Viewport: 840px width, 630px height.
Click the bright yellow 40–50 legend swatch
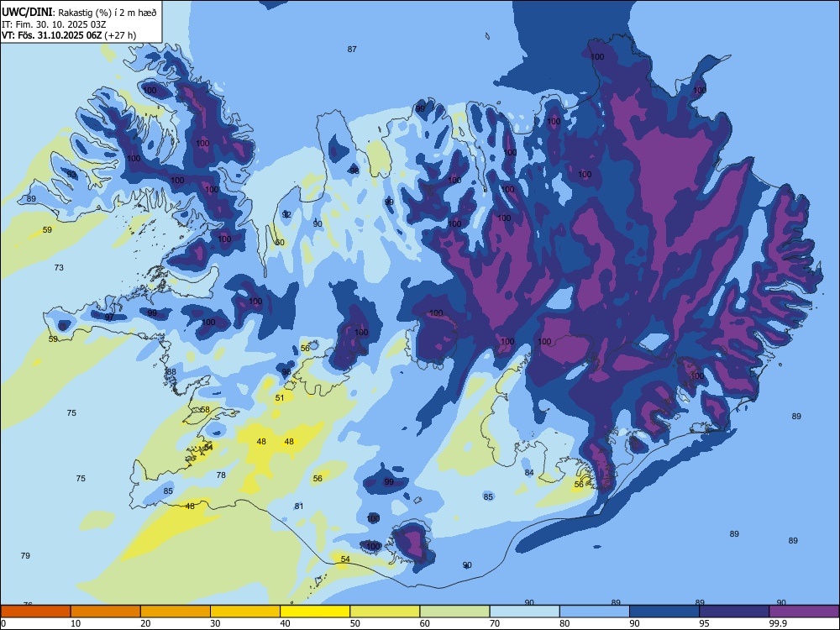pos(315,612)
